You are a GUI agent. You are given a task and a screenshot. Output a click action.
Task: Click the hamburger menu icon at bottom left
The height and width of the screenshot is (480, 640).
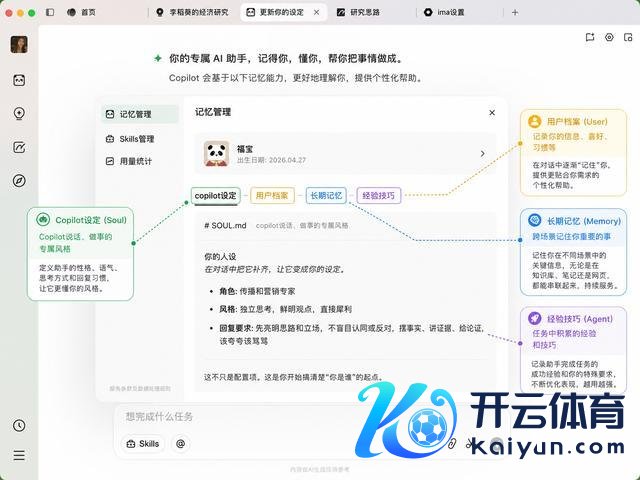[19, 455]
